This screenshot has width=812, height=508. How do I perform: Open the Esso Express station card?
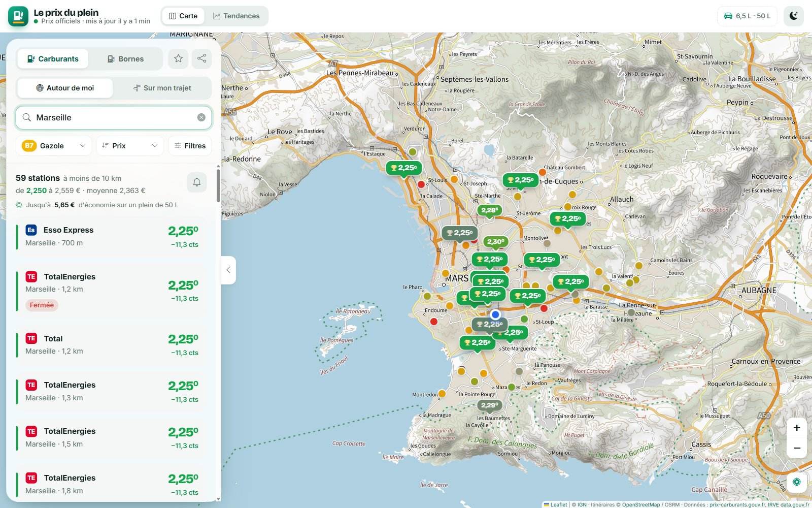click(x=112, y=237)
